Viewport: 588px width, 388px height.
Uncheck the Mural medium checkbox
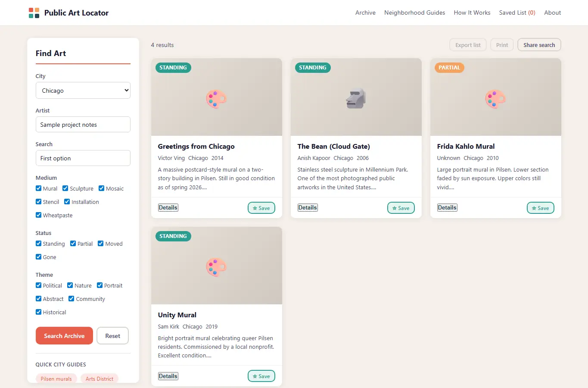pyautogui.click(x=39, y=188)
